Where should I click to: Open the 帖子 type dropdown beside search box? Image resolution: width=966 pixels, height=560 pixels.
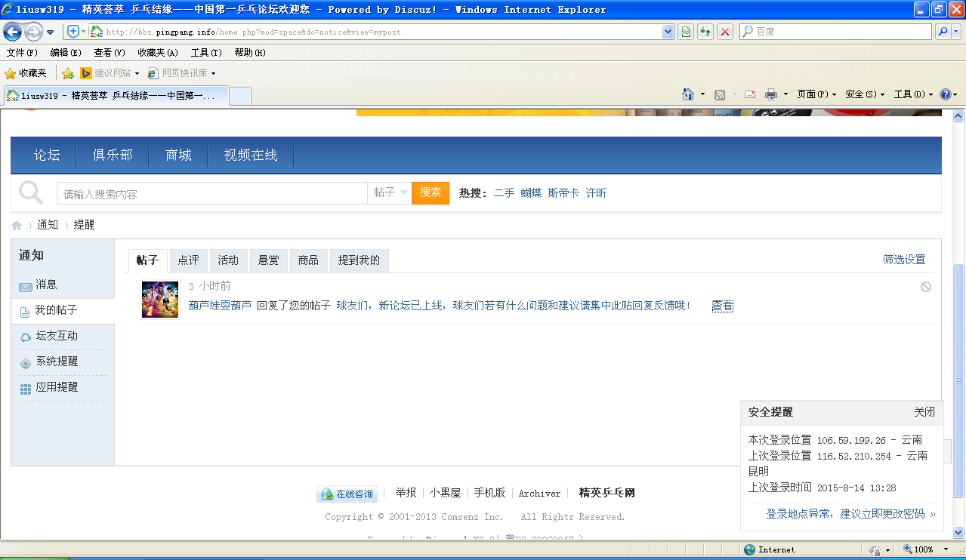click(x=388, y=192)
